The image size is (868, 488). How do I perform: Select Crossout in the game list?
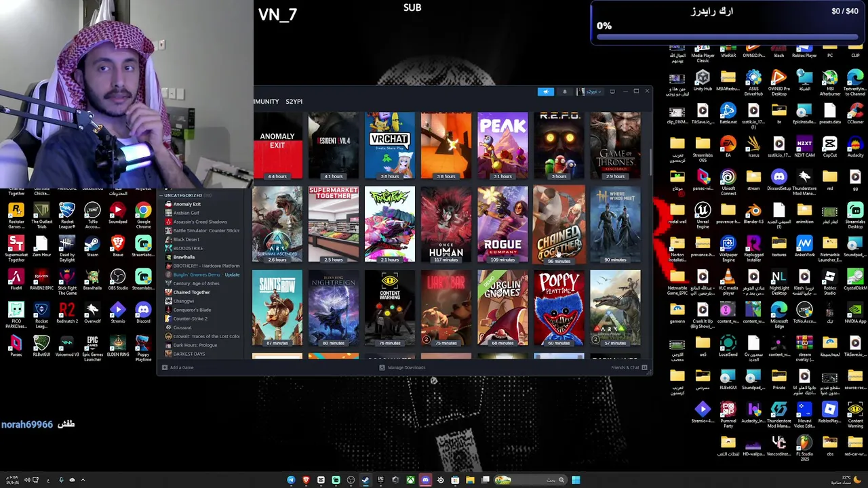[182, 327]
